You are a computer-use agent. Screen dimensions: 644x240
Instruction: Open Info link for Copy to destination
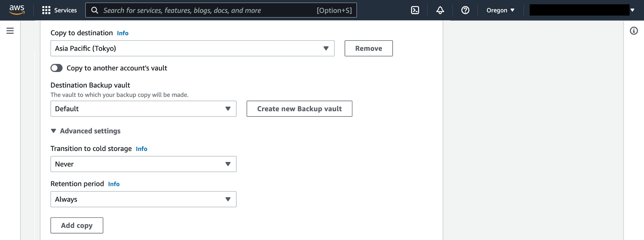123,33
